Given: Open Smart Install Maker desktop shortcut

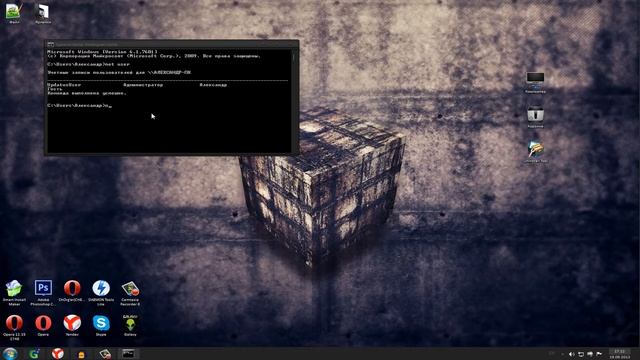Looking at the screenshot, I should (14, 292).
